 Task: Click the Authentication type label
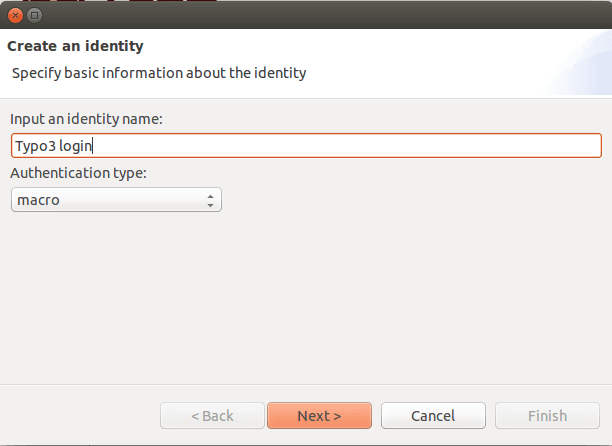[x=78, y=173]
